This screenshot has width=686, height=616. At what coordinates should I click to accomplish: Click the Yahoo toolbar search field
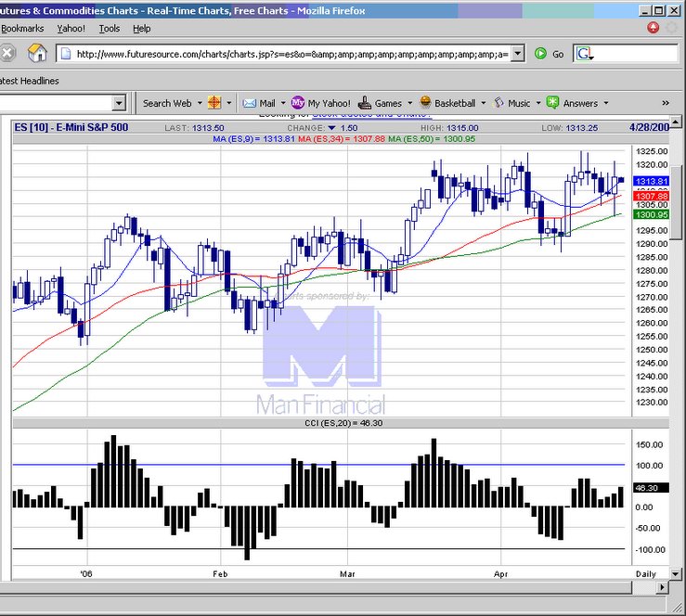pos(56,103)
